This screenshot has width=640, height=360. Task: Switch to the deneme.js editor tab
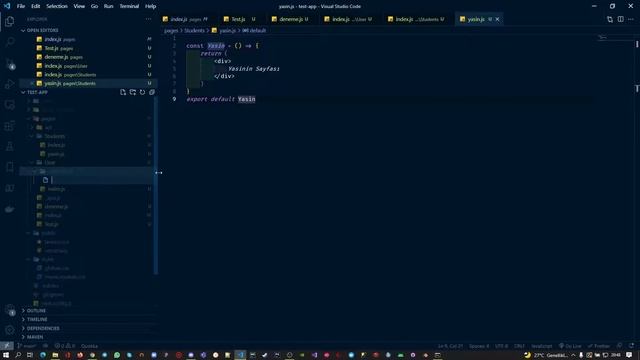[x=291, y=19]
